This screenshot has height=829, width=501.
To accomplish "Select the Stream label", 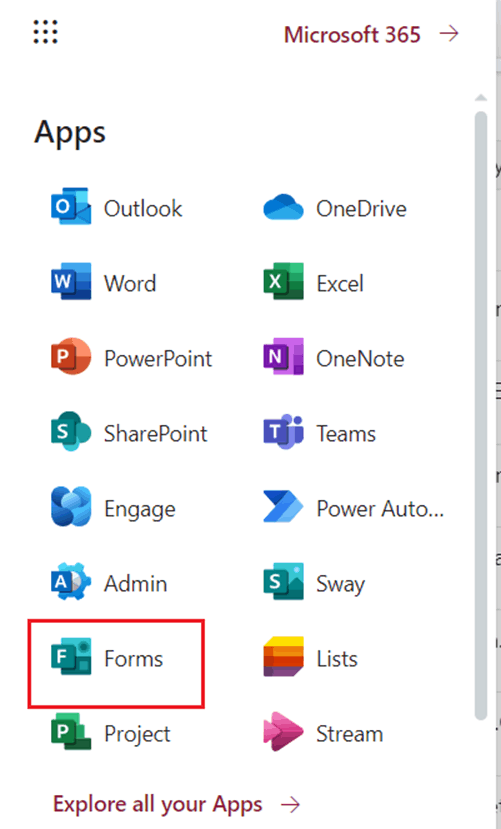I will [349, 734].
